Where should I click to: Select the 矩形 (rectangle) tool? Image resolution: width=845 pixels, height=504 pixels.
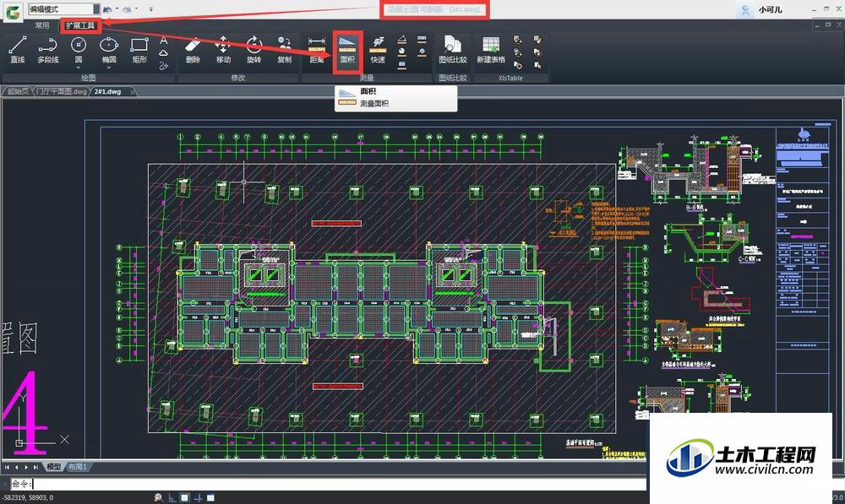pyautogui.click(x=139, y=50)
